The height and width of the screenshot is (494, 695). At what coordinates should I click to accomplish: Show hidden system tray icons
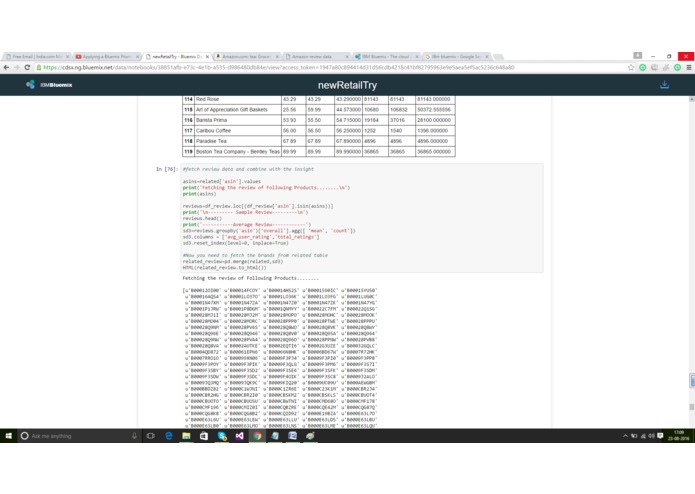(x=625, y=436)
